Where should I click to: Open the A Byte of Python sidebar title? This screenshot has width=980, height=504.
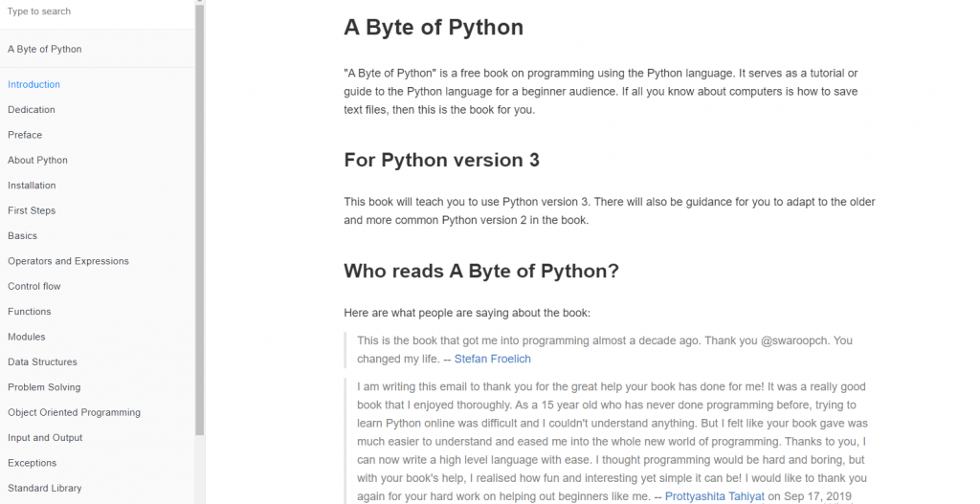[44, 50]
